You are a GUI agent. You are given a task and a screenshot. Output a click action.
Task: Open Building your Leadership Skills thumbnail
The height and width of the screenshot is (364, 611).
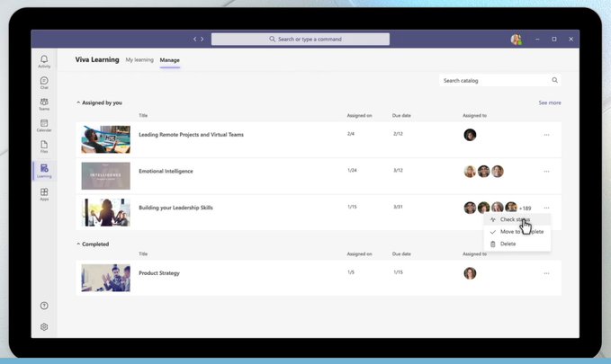pos(105,213)
